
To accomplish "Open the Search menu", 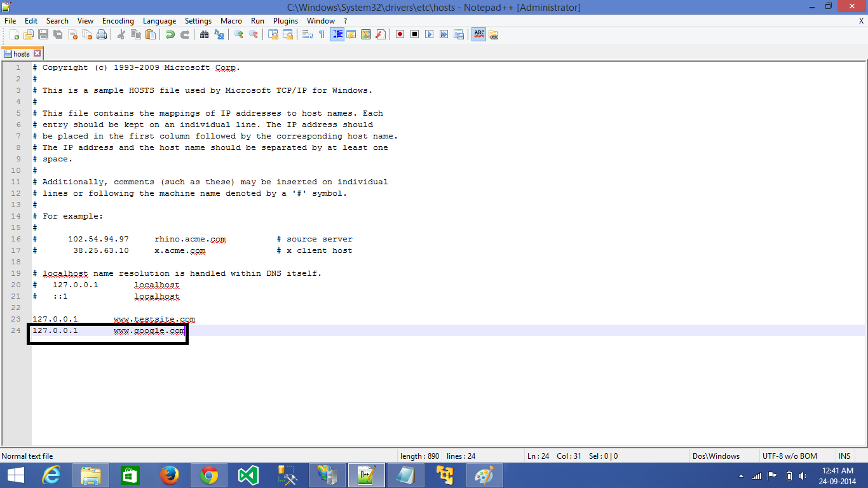I will point(57,21).
